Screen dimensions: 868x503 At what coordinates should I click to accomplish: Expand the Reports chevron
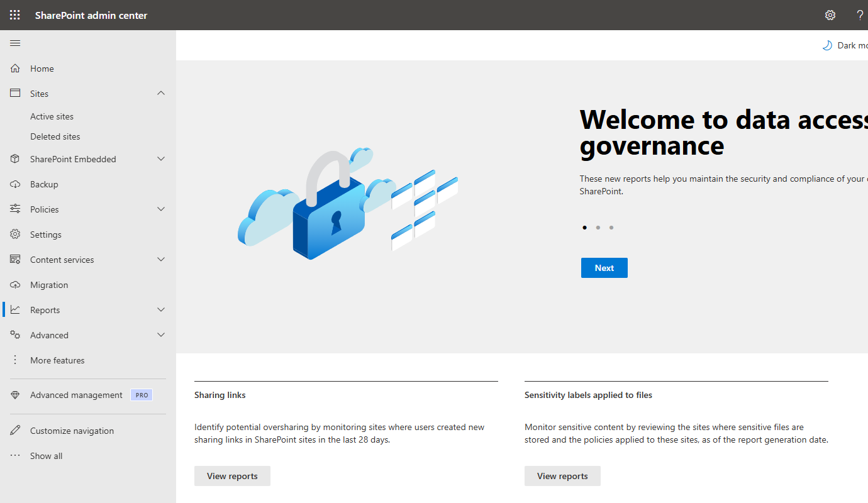point(161,310)
